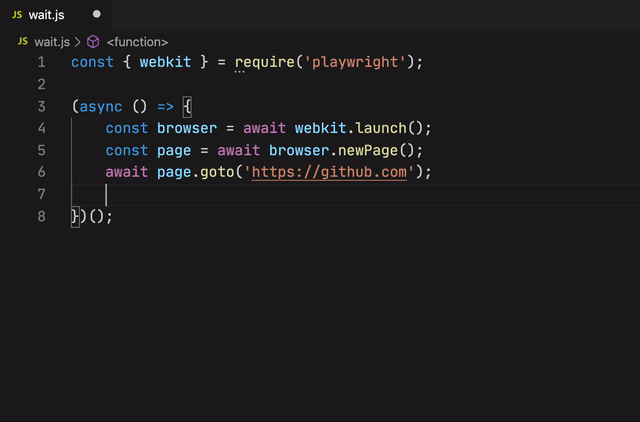Click the 'require' keyword on line 1
The height and width of the screenshot is (422, 640).
(264, 62)
